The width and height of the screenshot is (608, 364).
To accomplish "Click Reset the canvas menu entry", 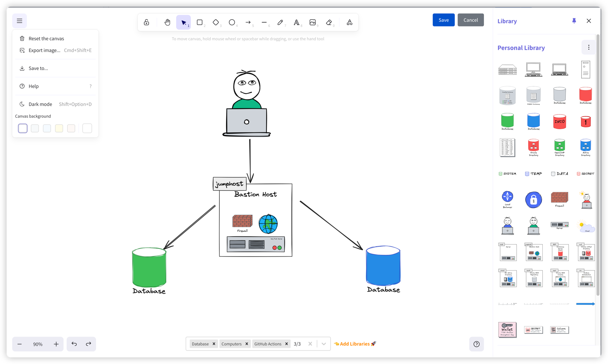I will coord(47,38).
